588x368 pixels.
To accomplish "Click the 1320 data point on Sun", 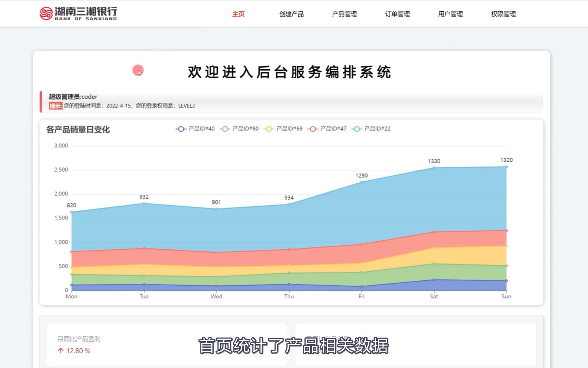I will (x=506, y=167).
